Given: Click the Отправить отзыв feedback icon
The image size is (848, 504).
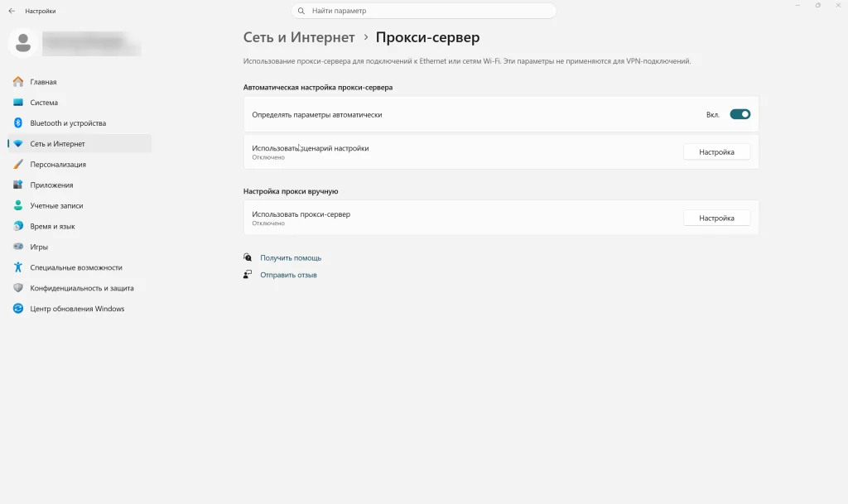Looking at the screenshot, I should pos(247,275).
